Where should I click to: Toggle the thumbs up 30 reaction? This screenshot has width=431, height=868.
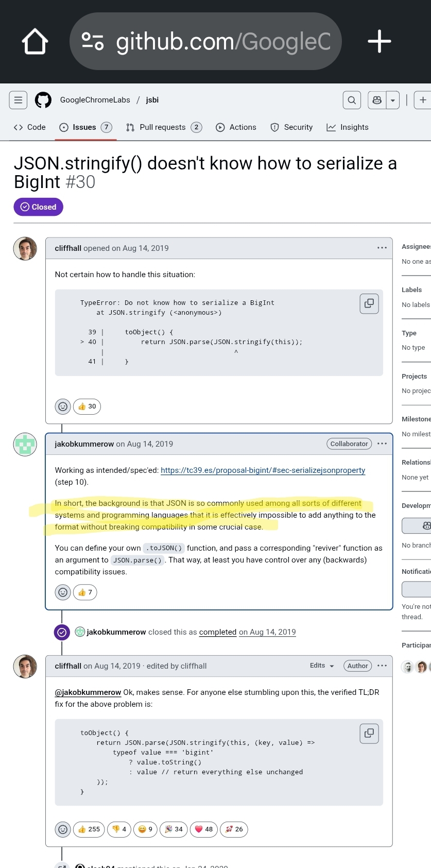pyautogui.click(x=87, y=406)
